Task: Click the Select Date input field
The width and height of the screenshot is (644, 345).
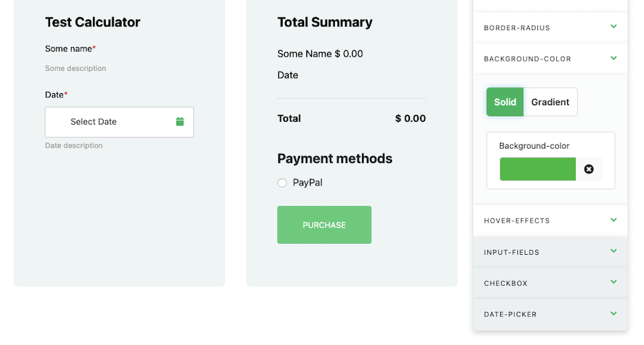Action: click(119, 122)
